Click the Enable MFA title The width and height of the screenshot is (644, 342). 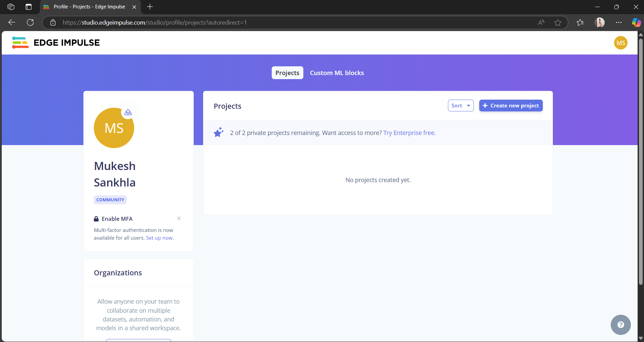117,219
